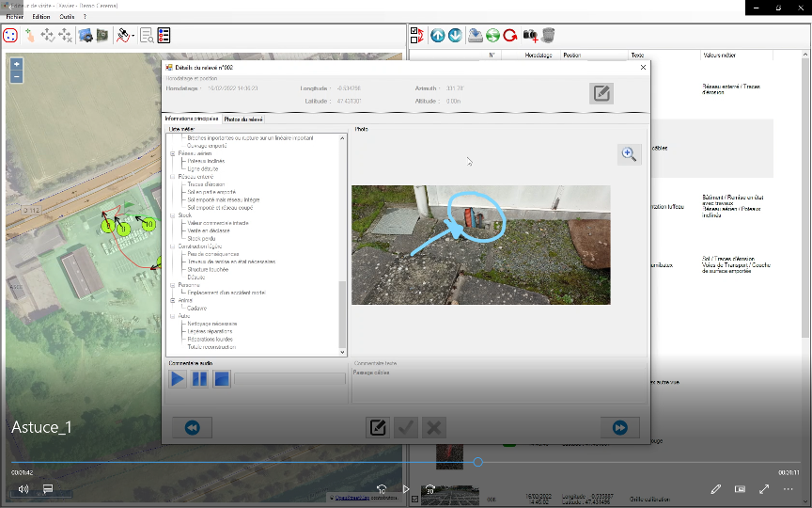The height and width of the screenshot is (508, 812).
Task: Collapse the Stock tree node
Action: tap(173, 215)
